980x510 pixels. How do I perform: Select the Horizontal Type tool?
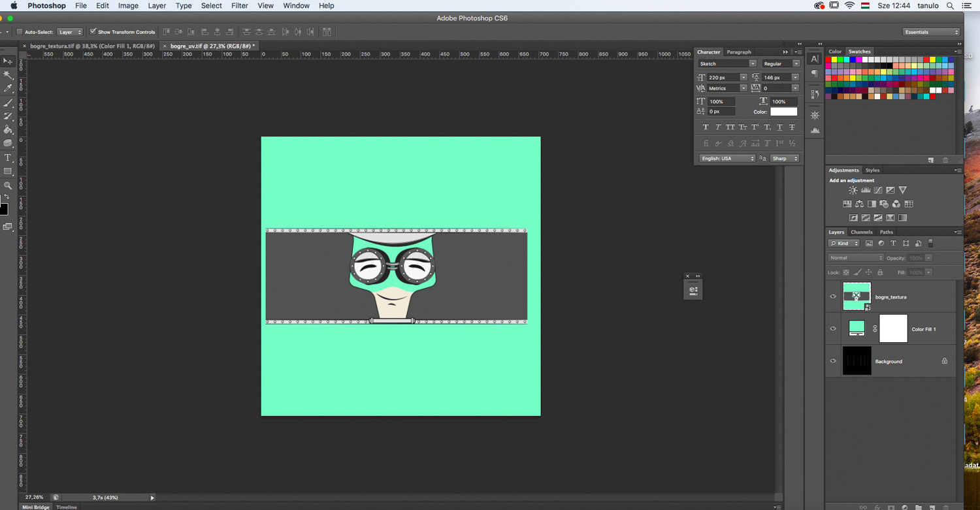coord(8,158)
